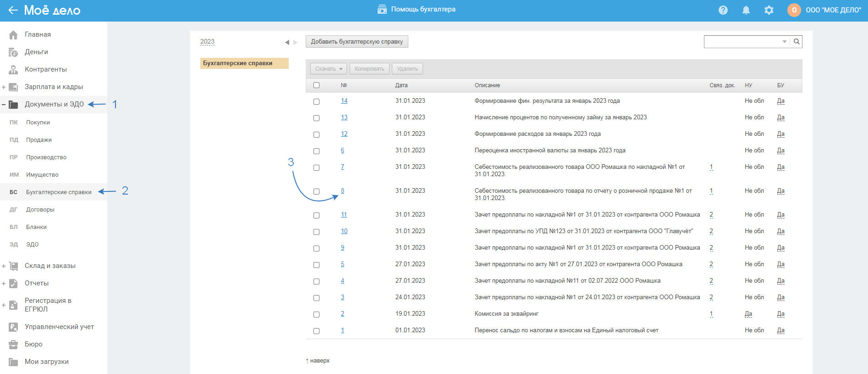Click the Главная home icon
Image resolution: width=868 pixels, height=374 pixels.
coord(13,35)
